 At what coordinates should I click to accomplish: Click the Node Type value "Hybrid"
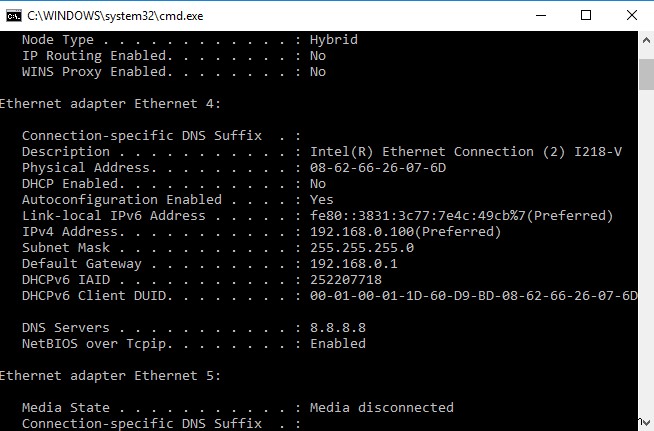click(x=334, y=40)
